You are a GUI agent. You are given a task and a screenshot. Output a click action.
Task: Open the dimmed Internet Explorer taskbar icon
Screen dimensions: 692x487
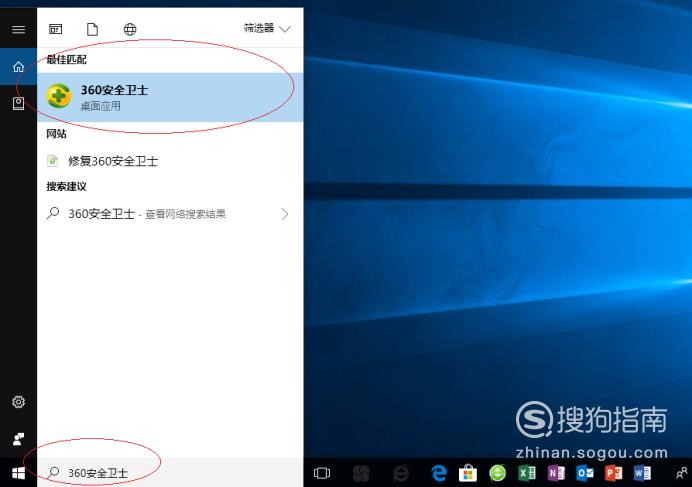(x=401, y=473)
